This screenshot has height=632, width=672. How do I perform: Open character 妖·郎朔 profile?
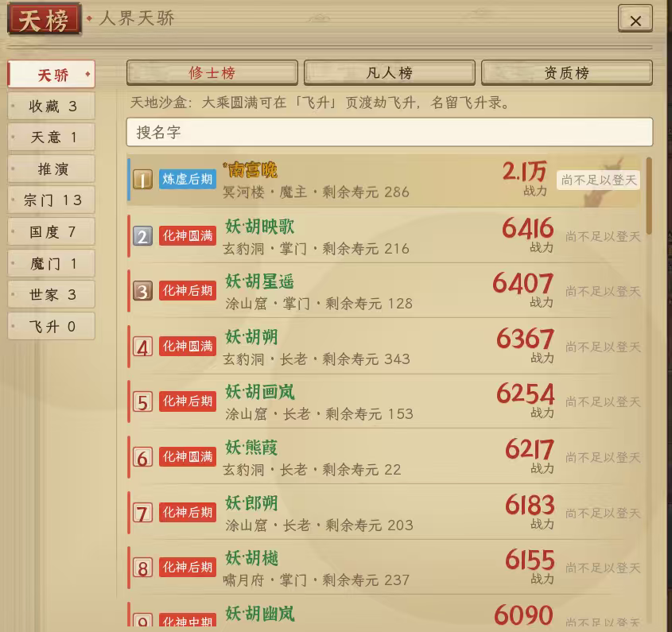click(x=251, y=503)
